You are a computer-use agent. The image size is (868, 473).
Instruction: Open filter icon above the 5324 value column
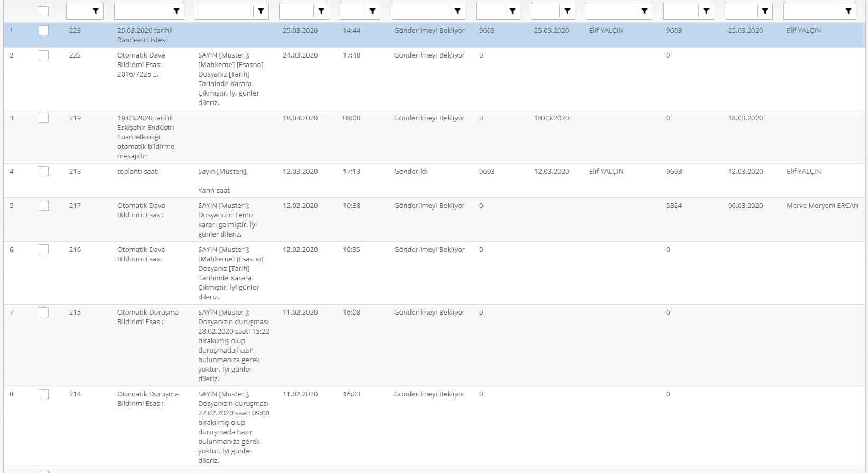[706, 11]
